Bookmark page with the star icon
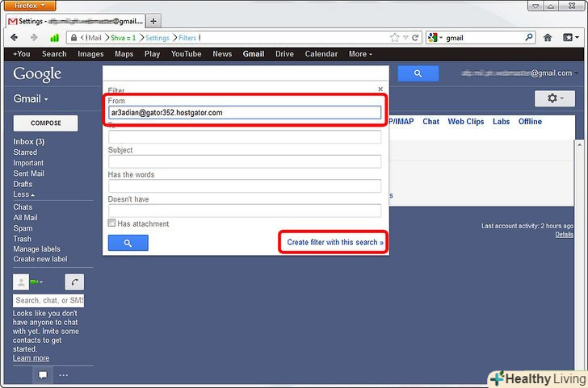588x388 pixels. pos(394,37)
